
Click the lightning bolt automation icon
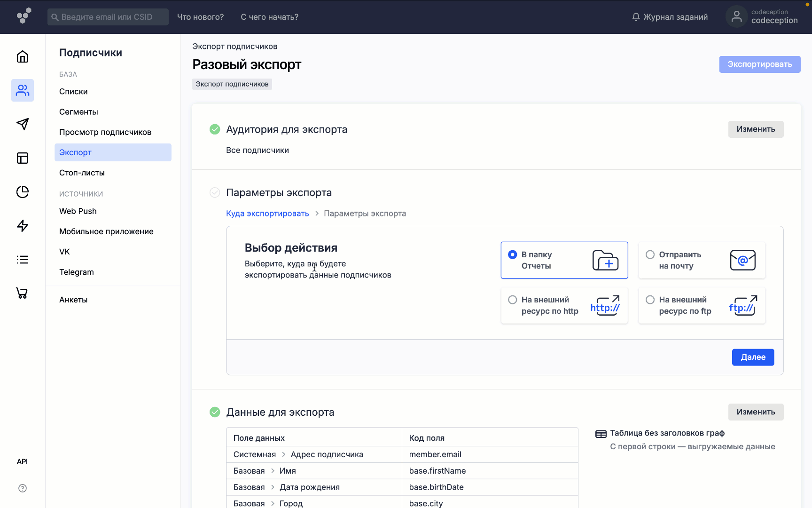click(23, 226)
